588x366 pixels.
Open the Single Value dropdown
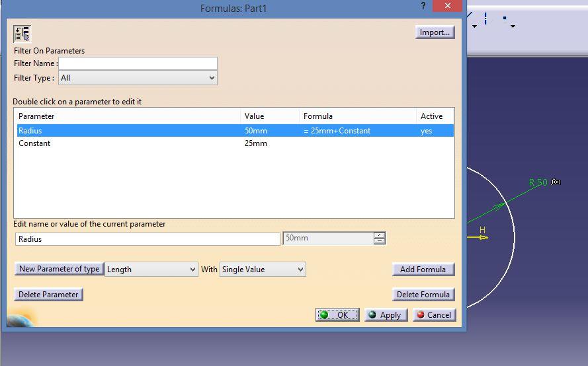point(263,270)
